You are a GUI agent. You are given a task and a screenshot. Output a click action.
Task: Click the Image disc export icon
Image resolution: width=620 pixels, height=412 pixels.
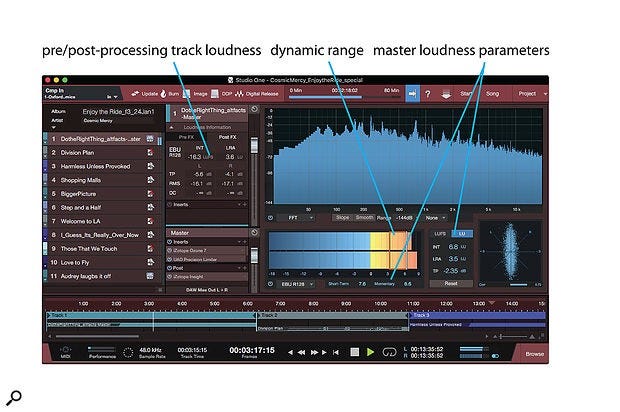coord(187,94)
